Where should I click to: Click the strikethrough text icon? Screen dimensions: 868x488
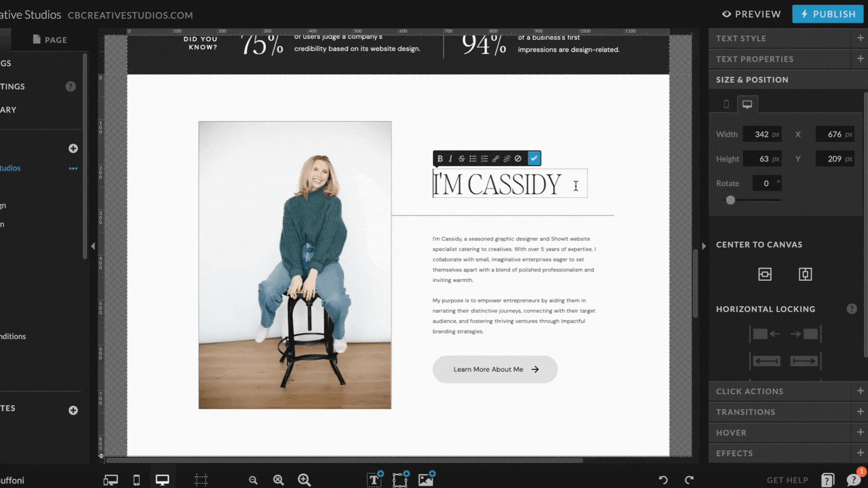tap(462, 159)
